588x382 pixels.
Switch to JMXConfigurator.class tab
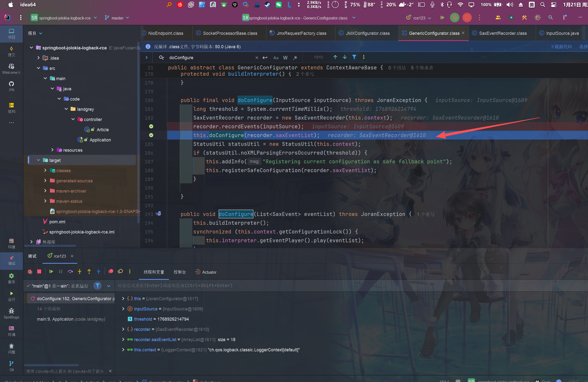pyautogui.click(x=367, y=33)
